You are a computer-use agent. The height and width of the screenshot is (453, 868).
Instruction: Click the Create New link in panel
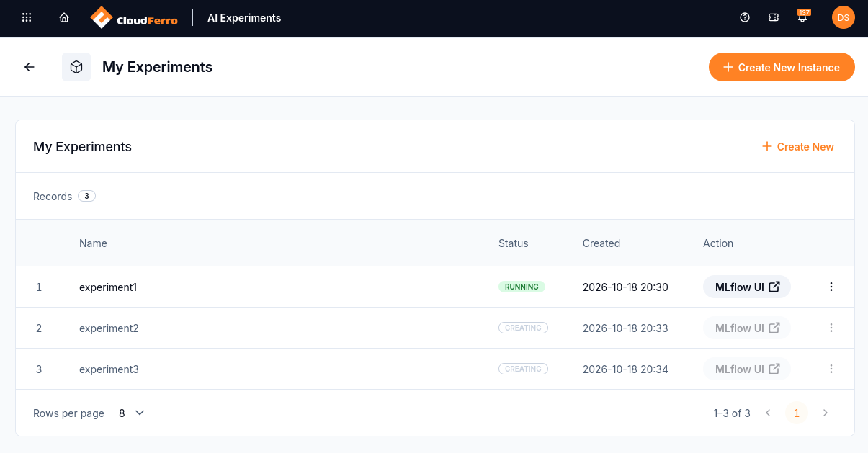coord(798,146)
